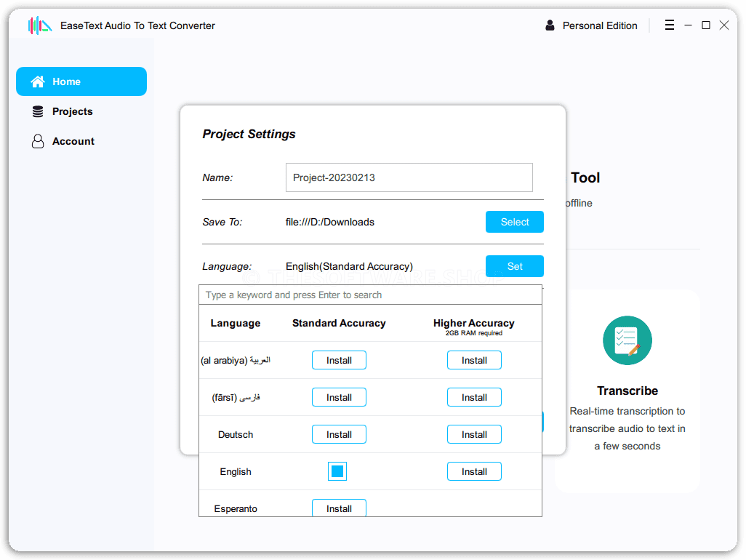Viewport: 746px width, 560px height.
Task: Install Arabic Standard Accuracy model
Action: coord(339,360)
